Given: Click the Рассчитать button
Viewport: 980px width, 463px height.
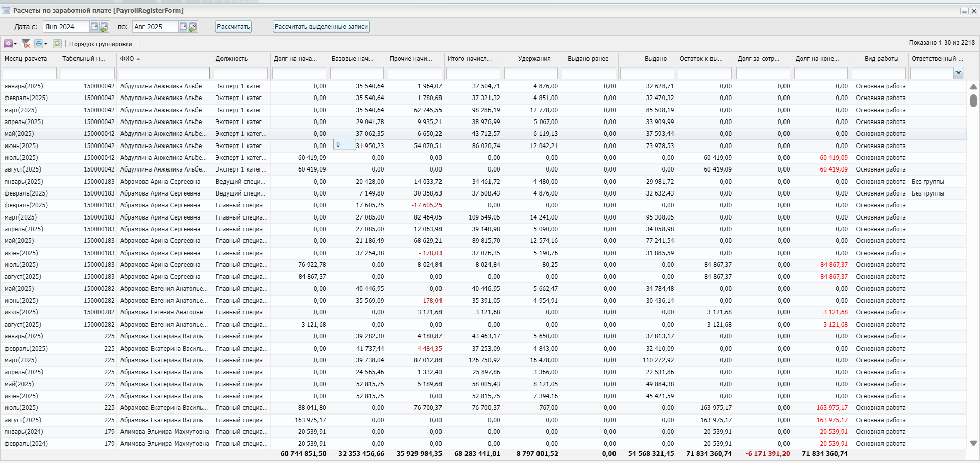Looking at the screenshot, I should (x=233, y=27).
